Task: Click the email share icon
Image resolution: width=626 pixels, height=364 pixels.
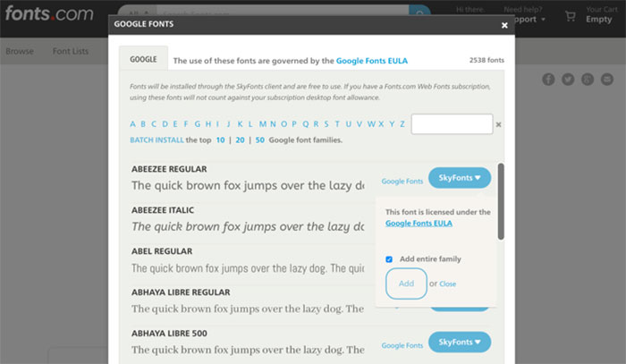Action: pos(607,80)
